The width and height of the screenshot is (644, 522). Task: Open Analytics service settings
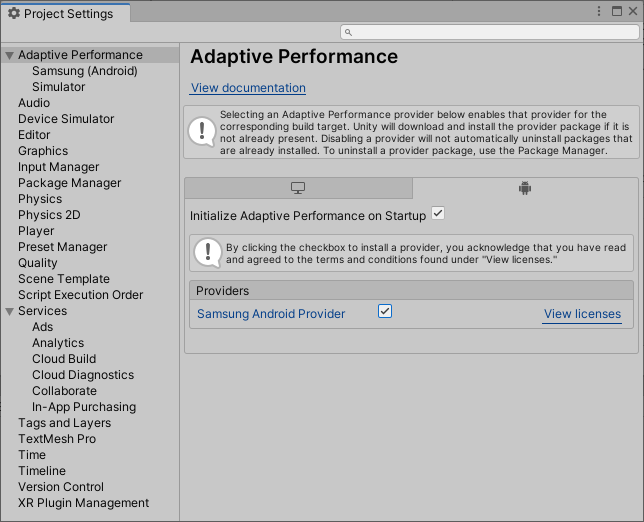click(x=58, y=343)
